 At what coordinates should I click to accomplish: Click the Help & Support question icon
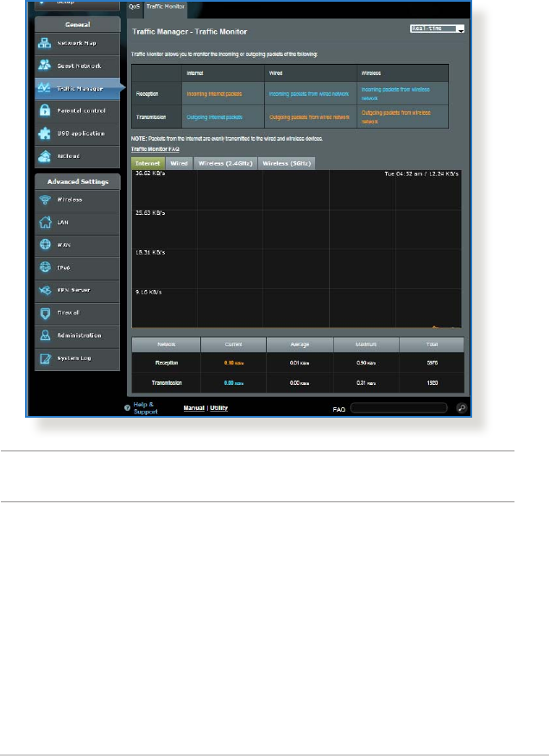tap(128, 408)
